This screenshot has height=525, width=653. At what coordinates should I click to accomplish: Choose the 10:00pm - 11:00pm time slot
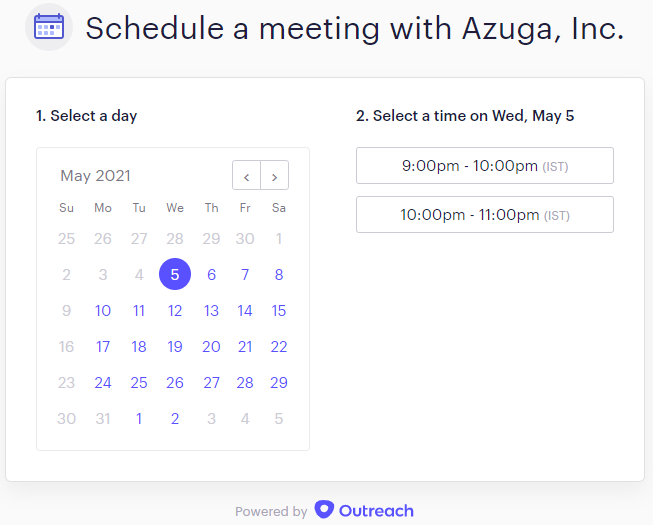[485, 214]
